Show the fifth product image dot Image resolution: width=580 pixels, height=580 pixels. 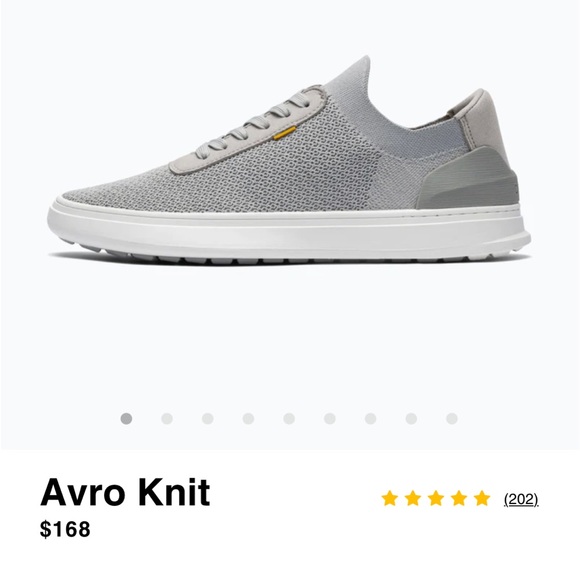289,419
